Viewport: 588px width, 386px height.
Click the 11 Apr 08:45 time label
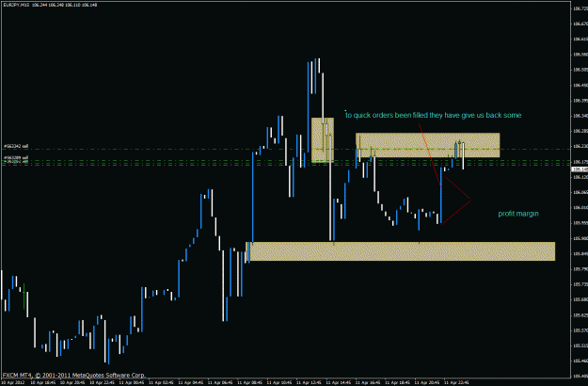pyautogui.click(x=250, y=383)
